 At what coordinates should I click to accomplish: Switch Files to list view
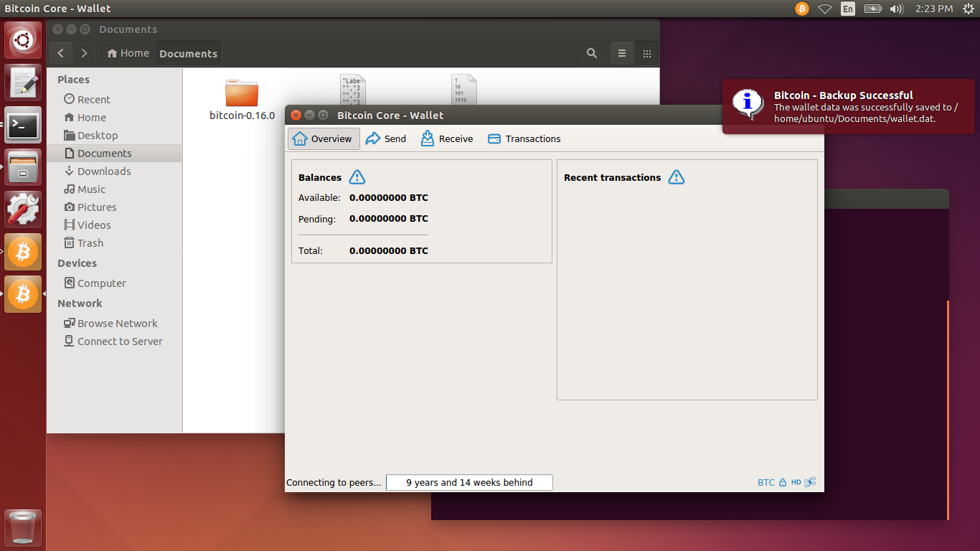pyautogui.click(x=622, y=53)
